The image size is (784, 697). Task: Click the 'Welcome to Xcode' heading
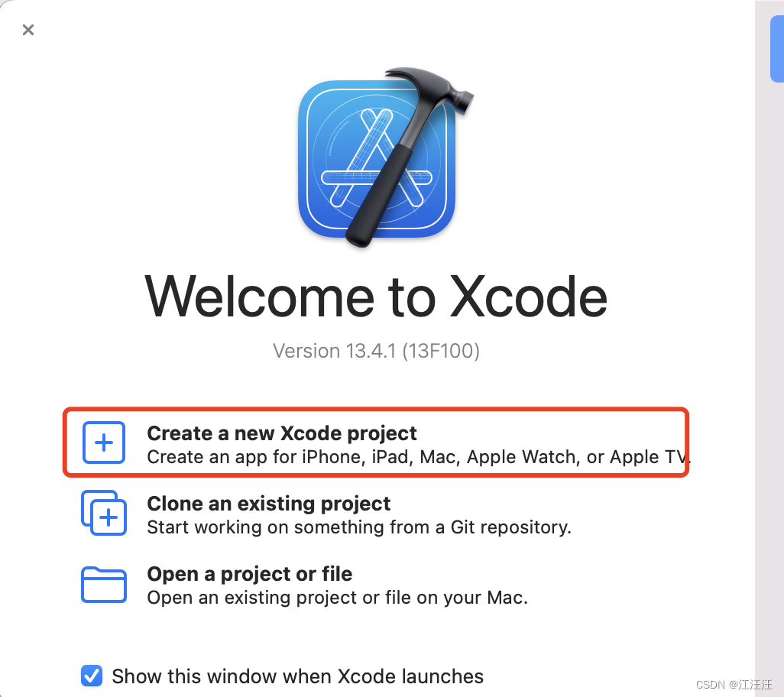click(376, 297)
